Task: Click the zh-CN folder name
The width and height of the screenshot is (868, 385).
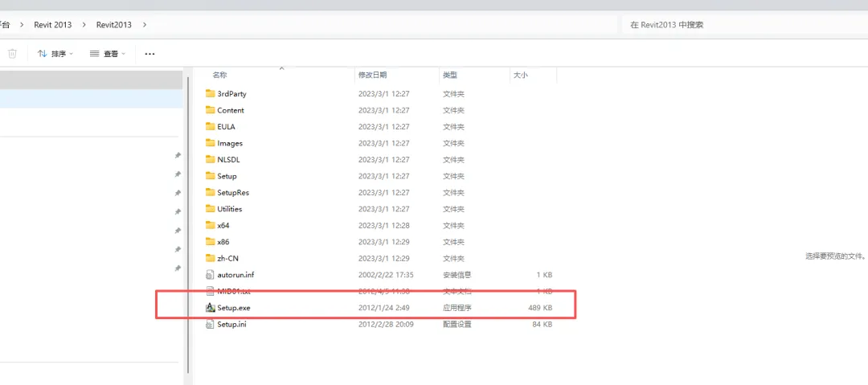Action: (x=228, y=258)
